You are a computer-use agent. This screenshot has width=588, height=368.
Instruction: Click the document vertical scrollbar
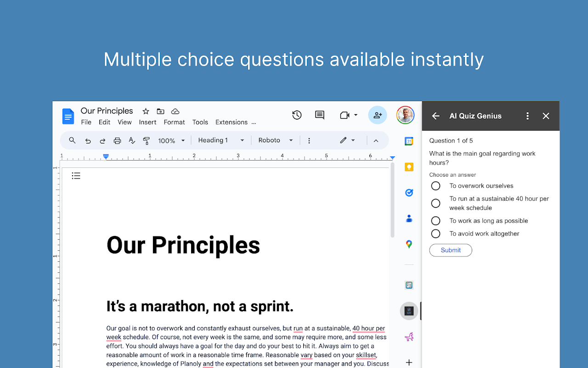pyautogui.click(x=392, y=201)
